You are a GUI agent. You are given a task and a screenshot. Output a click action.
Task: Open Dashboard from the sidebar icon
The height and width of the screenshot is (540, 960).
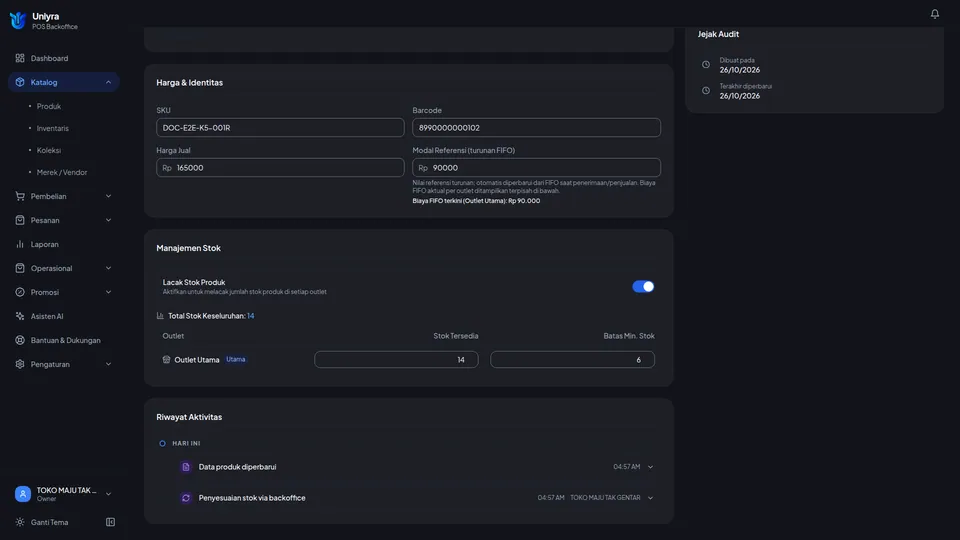(20, 58)
